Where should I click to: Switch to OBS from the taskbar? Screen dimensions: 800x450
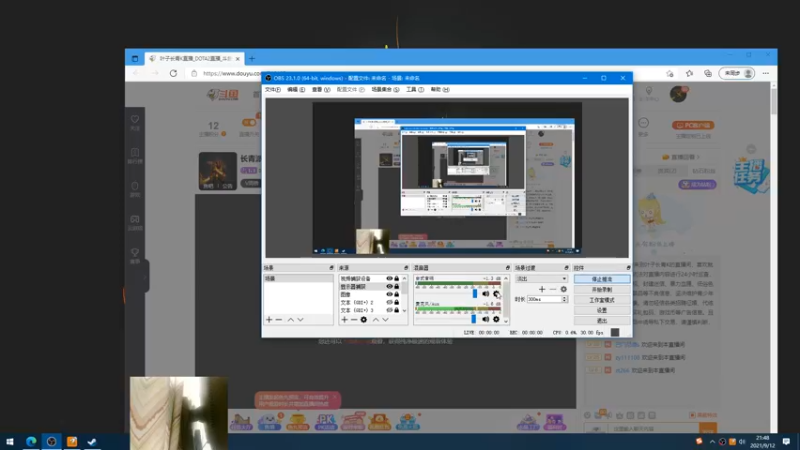coord(52,441)
